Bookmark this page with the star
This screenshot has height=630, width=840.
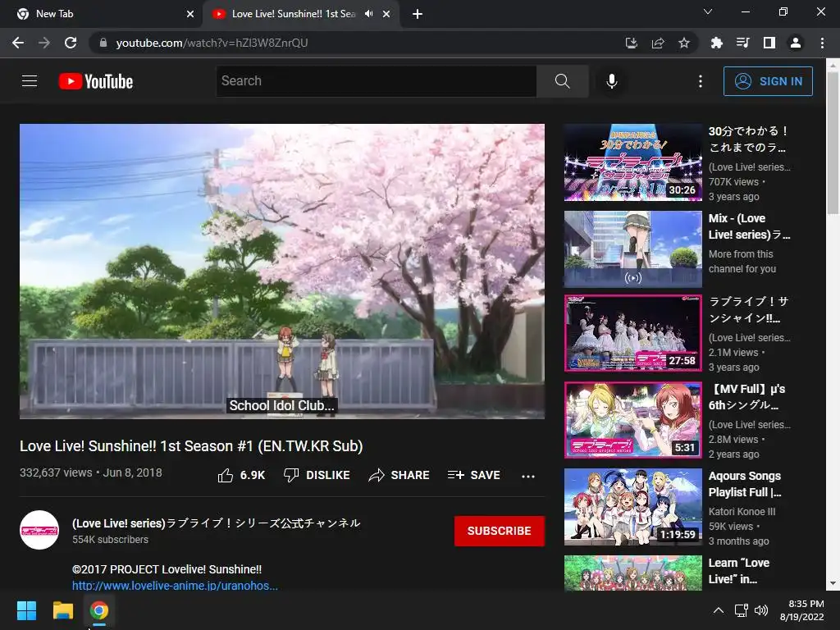(x=684, y=43)
